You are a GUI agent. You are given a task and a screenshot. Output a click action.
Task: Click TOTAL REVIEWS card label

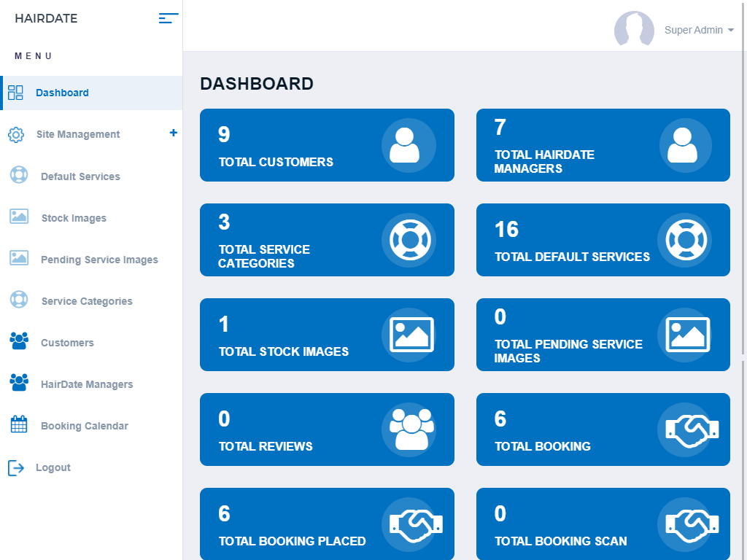pos(266,446)
